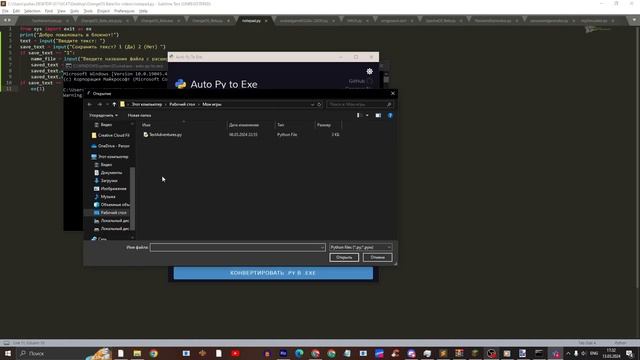
Task: Open YouTube app from taskbar
Action: click(235, 353)
